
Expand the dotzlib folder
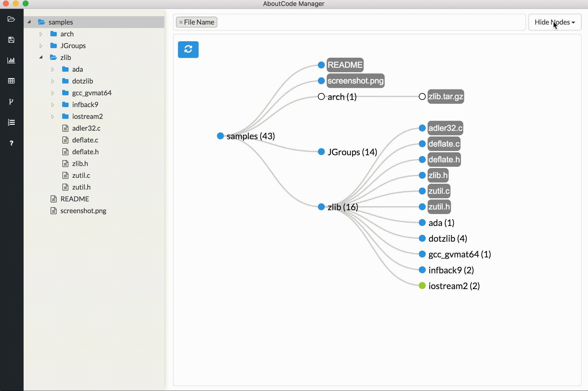(x=52, y=81)
